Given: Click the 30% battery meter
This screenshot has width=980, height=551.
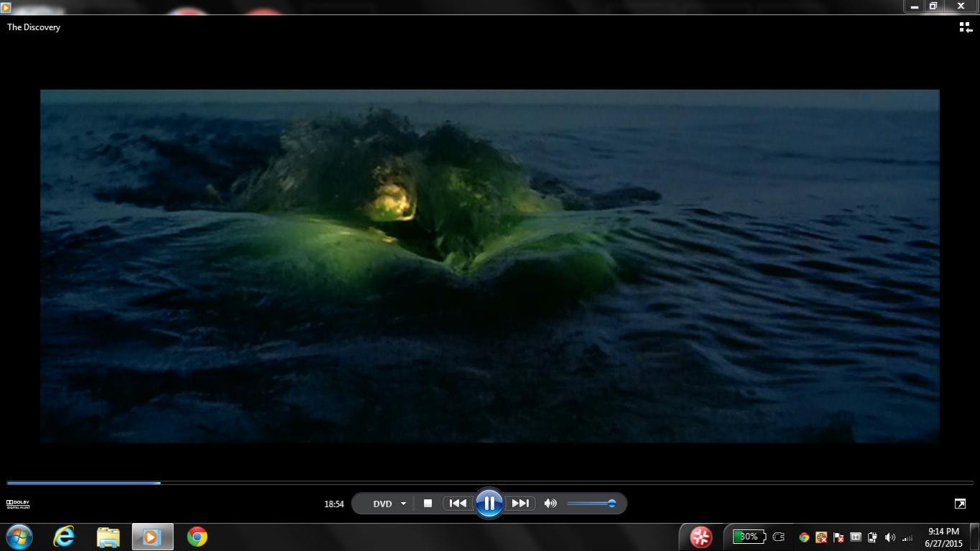Looking at the screenshot, I should point(748,537).
